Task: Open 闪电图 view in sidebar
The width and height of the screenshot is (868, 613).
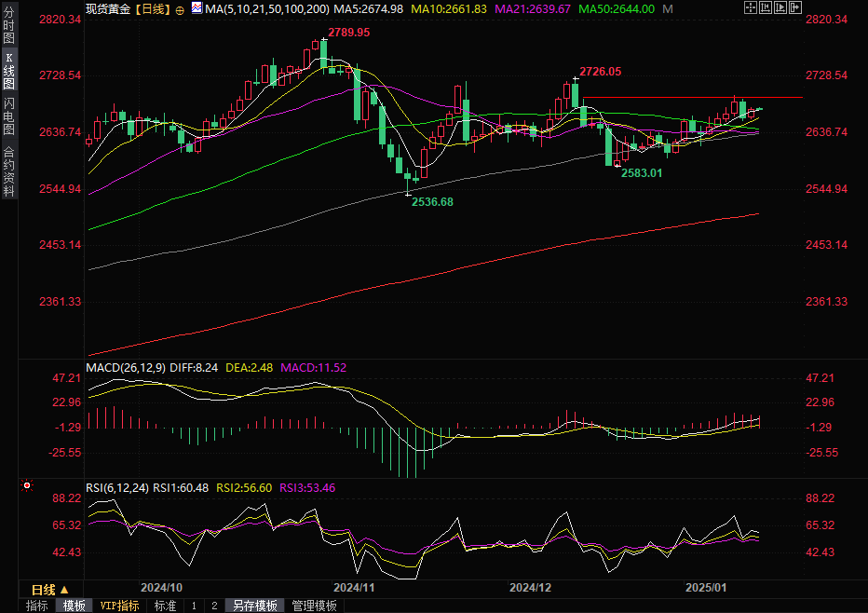Action: tap(8, 116)
